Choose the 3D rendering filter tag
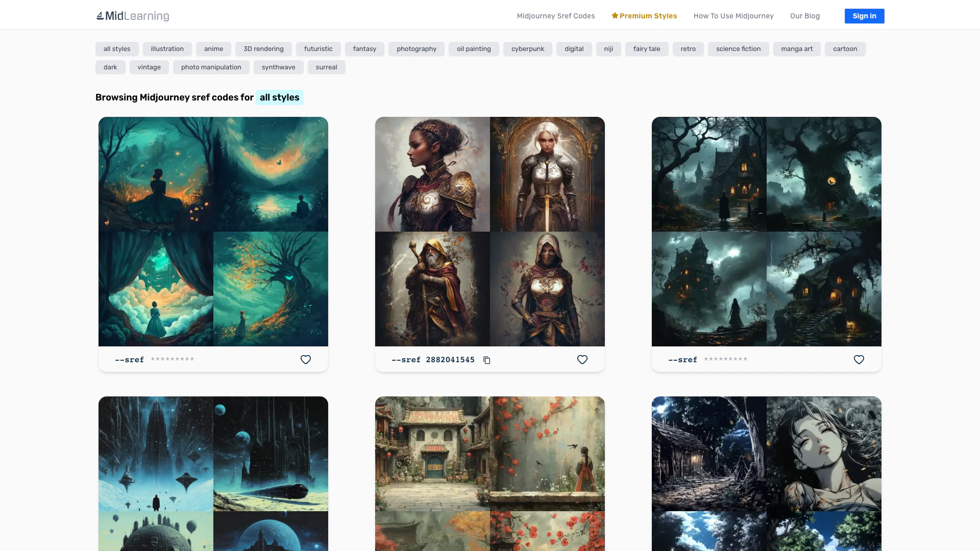 tap(263, 49)
